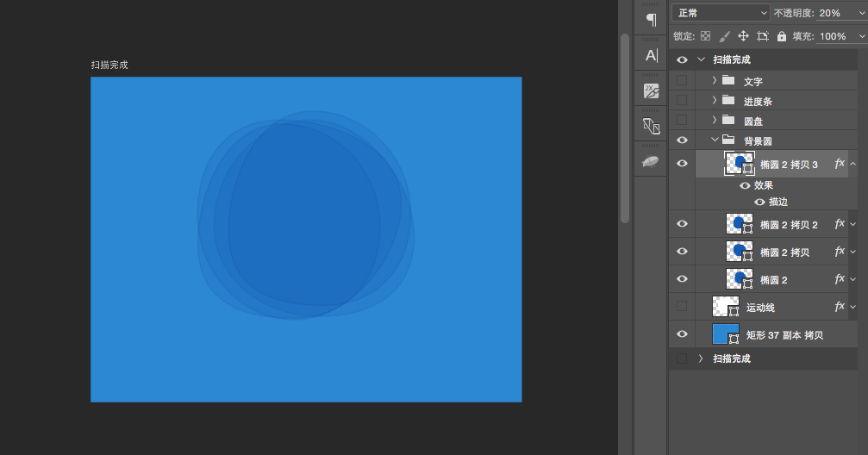Expand the 圆盘 group

click(x=714, y=120)
